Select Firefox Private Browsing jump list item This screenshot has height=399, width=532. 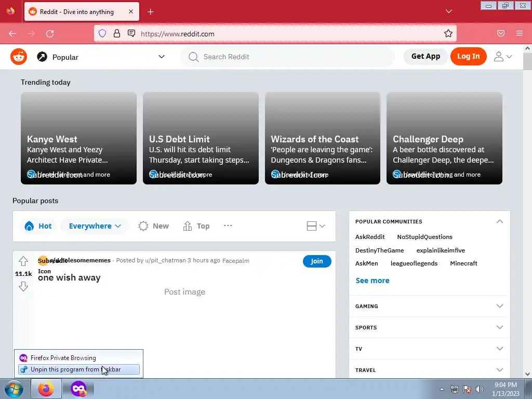click(x=79, y=358)
